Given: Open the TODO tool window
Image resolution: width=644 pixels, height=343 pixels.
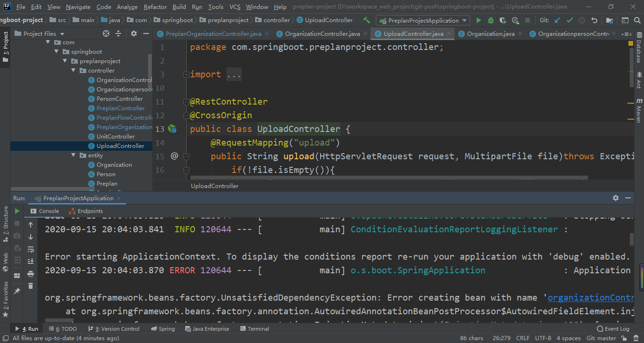Looking at the screenshot, I should click(x=62, y=329).
